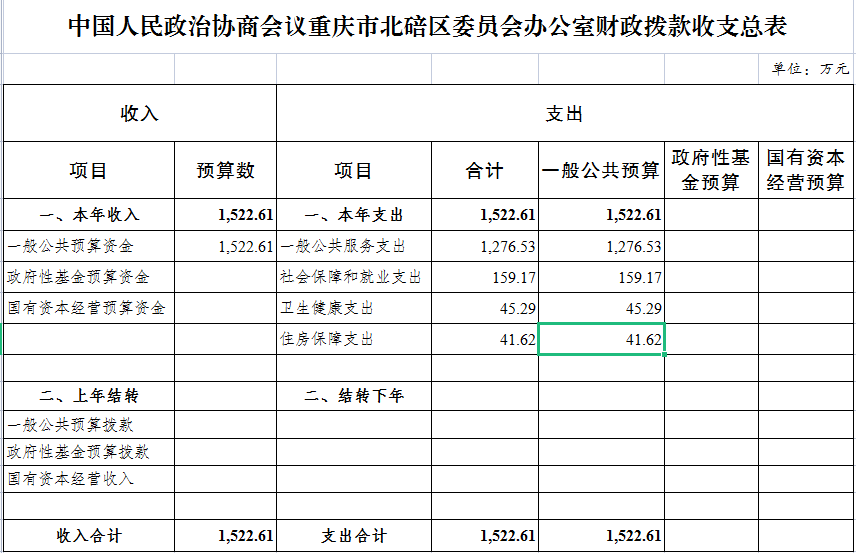Click the 二、上年结转 cell

(x=89, y=395)
